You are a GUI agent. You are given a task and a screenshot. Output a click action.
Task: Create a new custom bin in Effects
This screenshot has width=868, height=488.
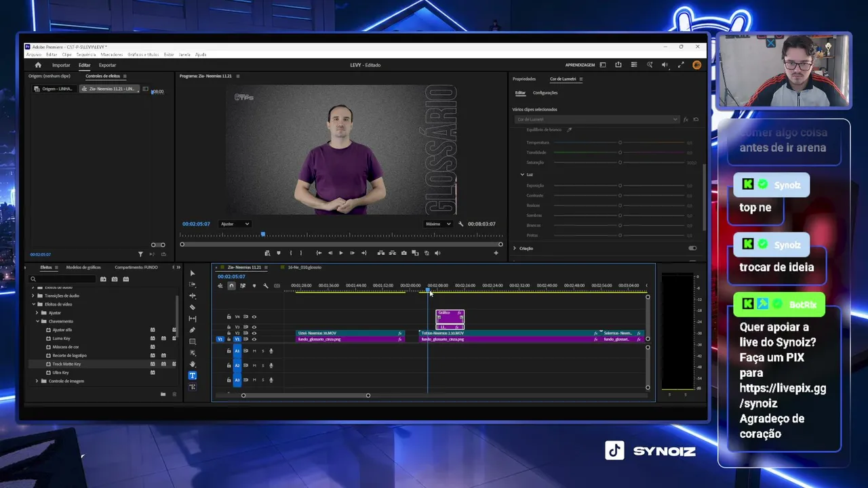[163, 394]
